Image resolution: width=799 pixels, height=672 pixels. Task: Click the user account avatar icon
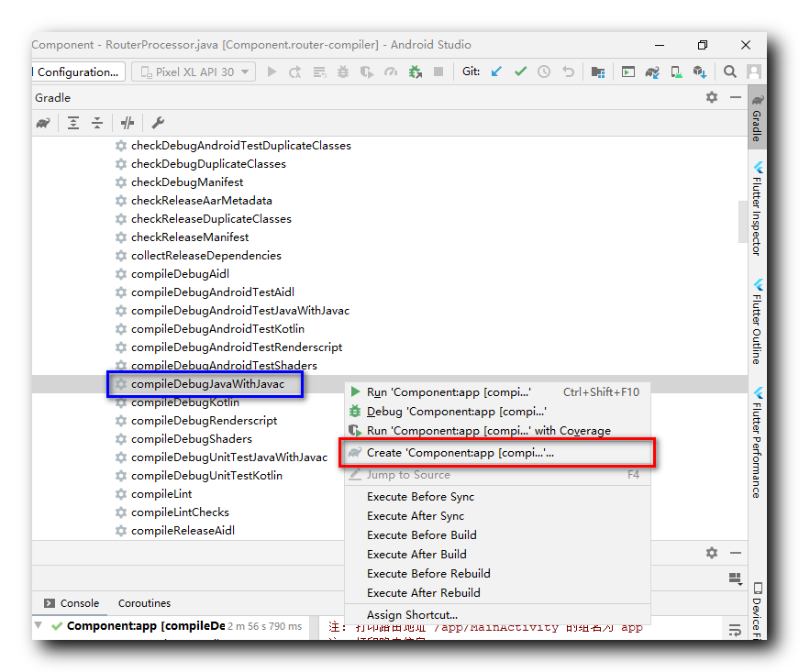tap(754, 72)
